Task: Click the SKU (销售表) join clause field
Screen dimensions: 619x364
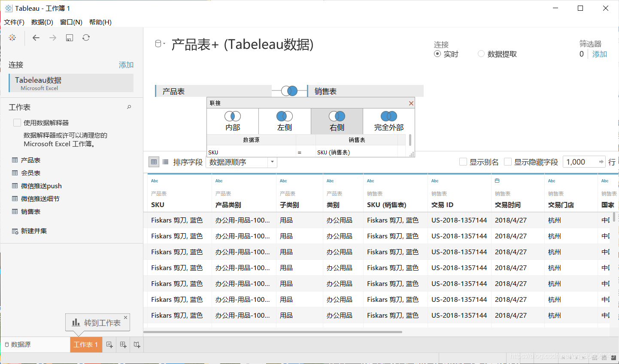Action: 357,152
